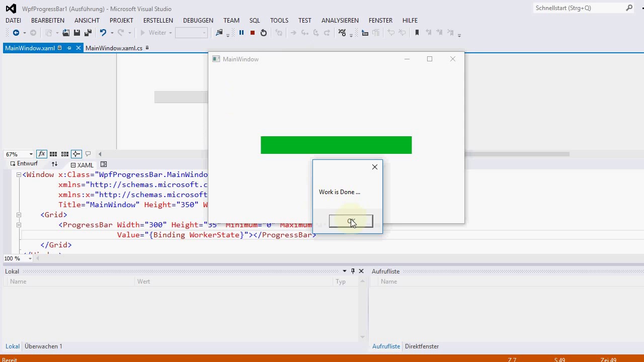Close the Work is Done message box

pyautogui.click(x=375, y=167)
